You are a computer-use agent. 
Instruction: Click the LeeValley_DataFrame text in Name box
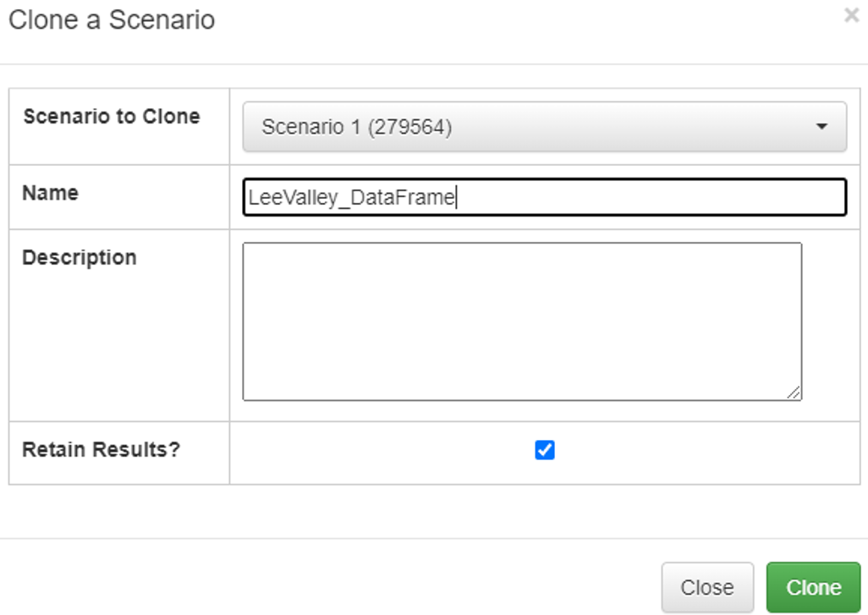tap(351, 198)
